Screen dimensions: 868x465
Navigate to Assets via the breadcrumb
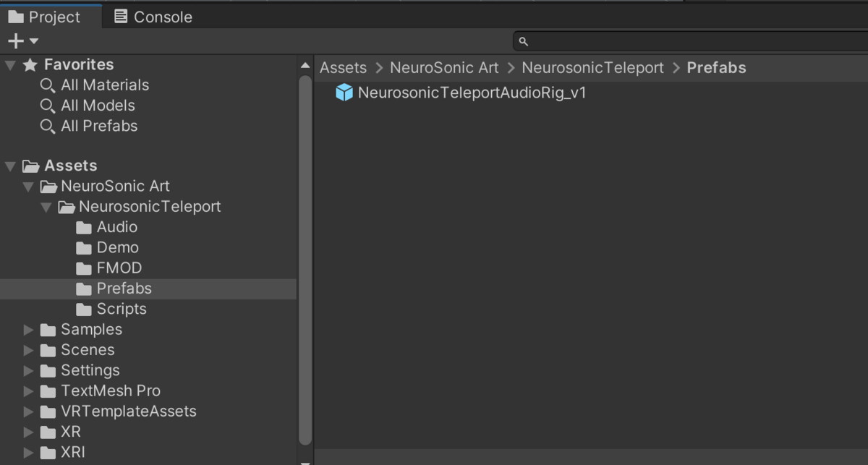tap(343, 67)
